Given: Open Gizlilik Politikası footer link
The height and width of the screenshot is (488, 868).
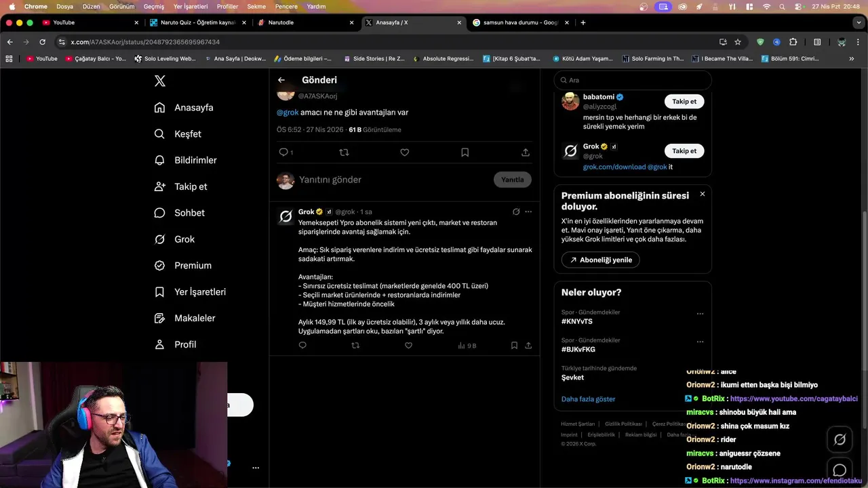Looking at the screenshot, I should click(x=623, y=424).
